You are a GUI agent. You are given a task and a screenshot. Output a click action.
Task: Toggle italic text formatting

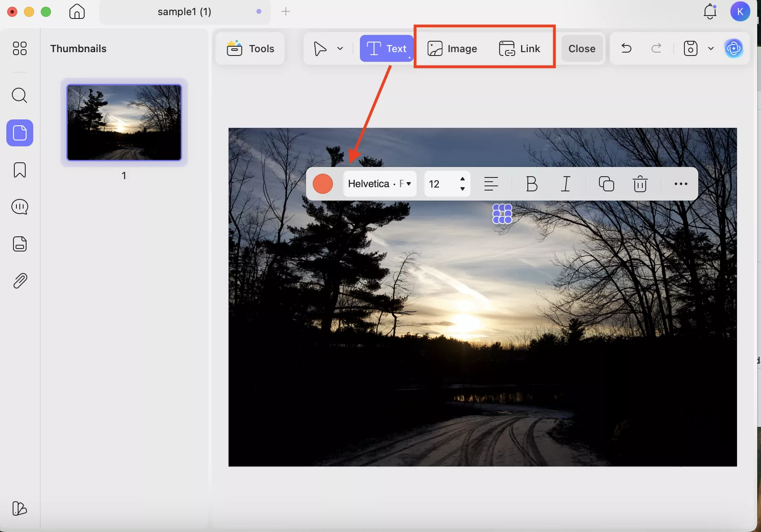coord(566,184)
